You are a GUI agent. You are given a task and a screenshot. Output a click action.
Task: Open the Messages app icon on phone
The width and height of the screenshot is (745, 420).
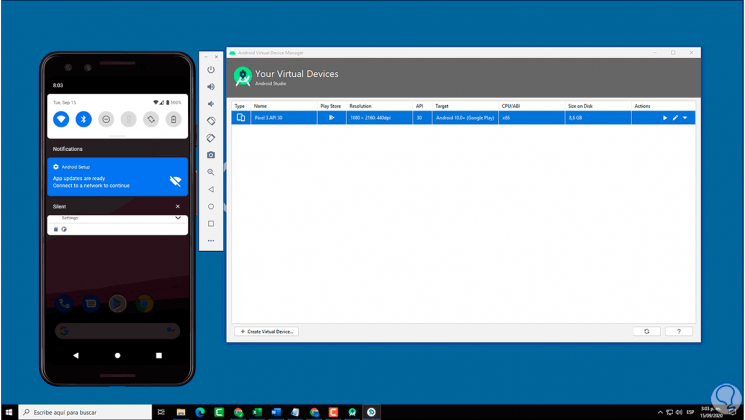91,303
